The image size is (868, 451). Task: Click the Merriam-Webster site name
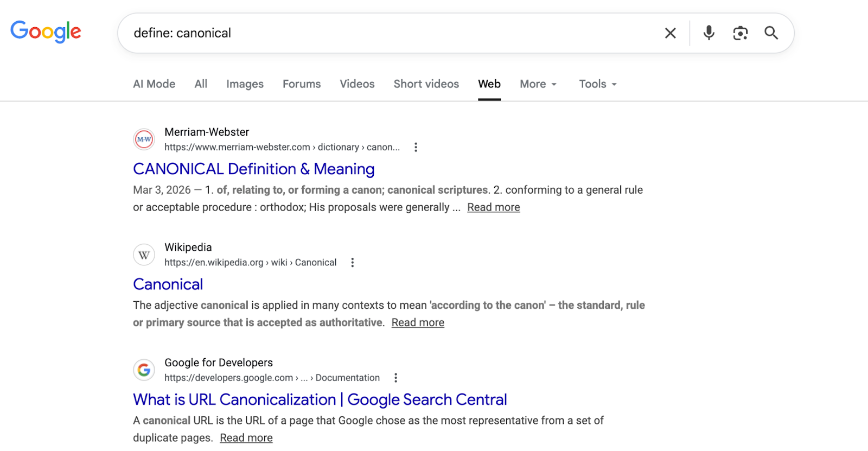[x=207, y=132]
